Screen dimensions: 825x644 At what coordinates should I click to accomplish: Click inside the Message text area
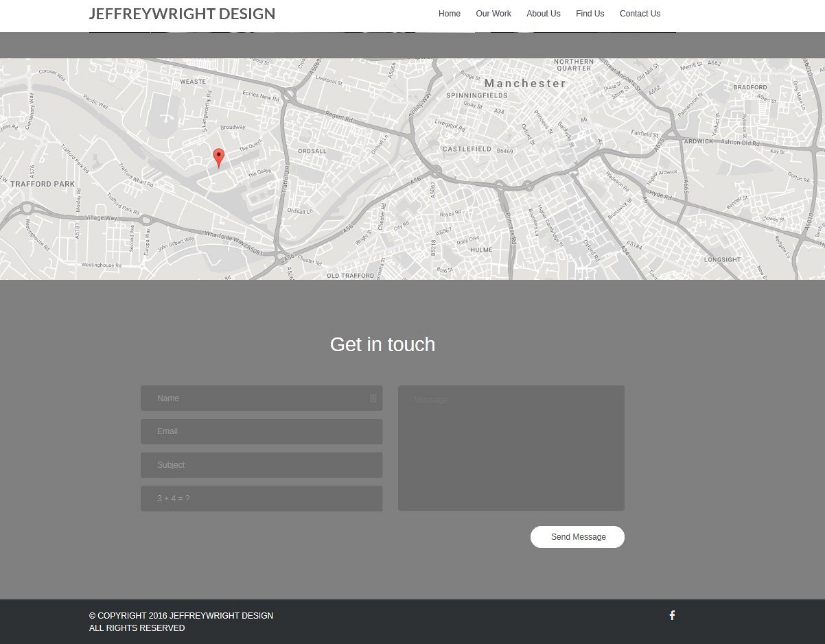(511, 449)
